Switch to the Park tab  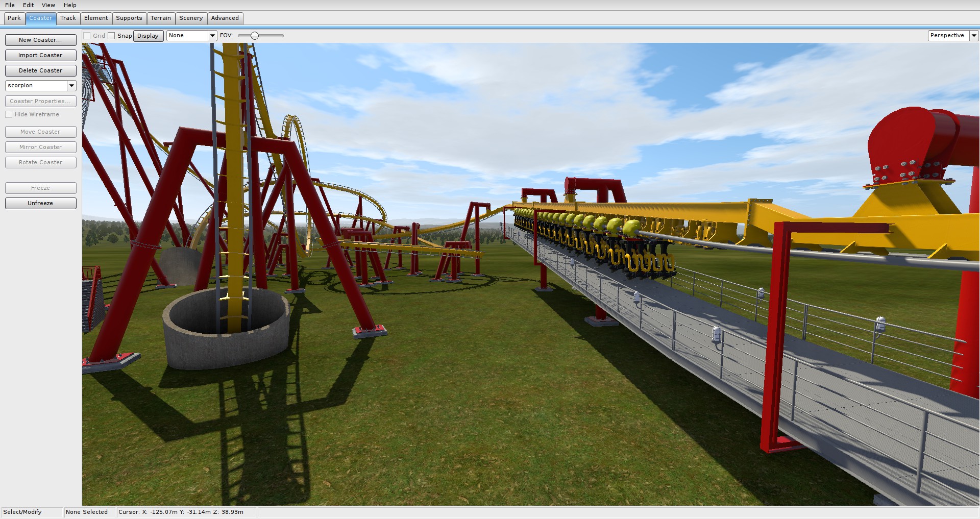click(14, 18)
